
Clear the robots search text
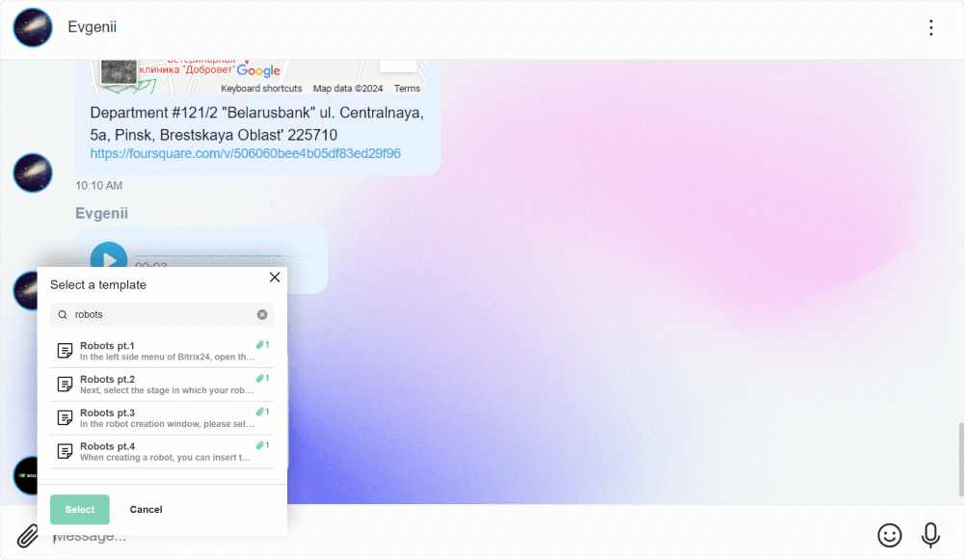click(262, 314)
